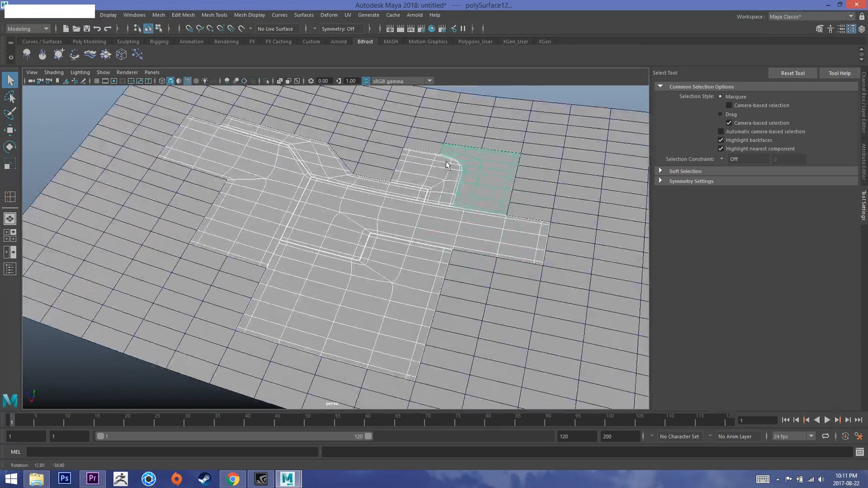868x488 pixels.
Task: Toggle wireframe display in viewport toolbar
Action: tap(162, 81)
